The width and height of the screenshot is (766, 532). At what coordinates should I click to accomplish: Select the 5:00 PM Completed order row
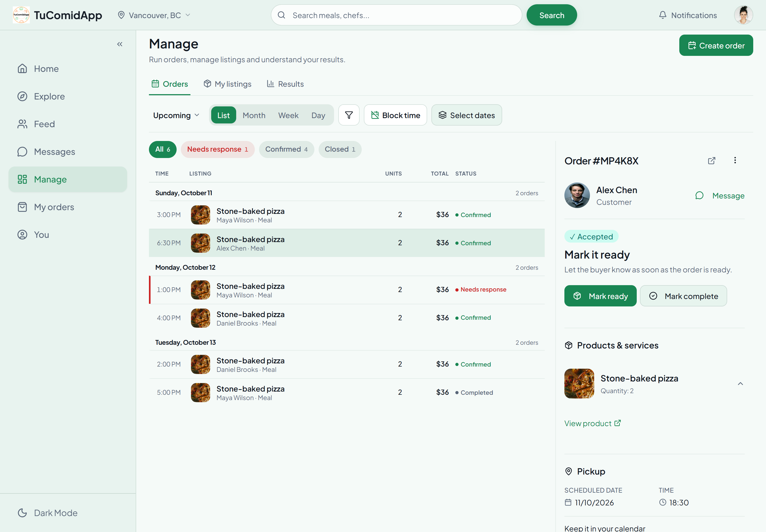(x=347, y=392)
